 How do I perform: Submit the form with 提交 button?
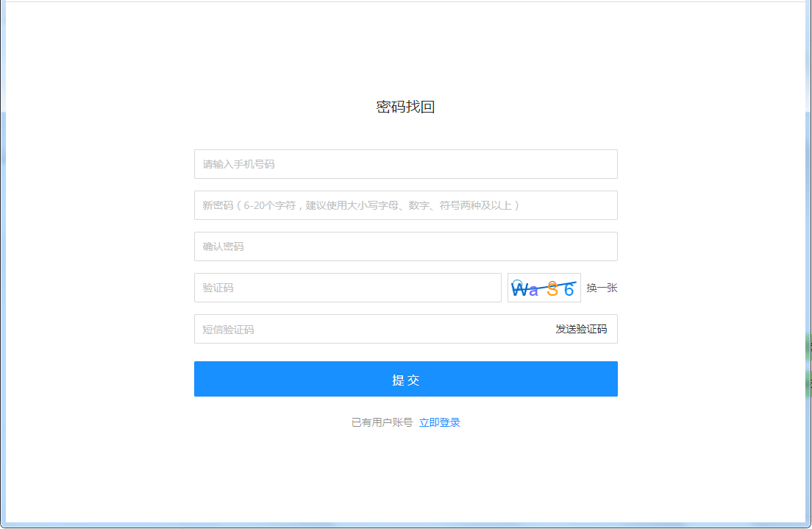tap(405, 379)
